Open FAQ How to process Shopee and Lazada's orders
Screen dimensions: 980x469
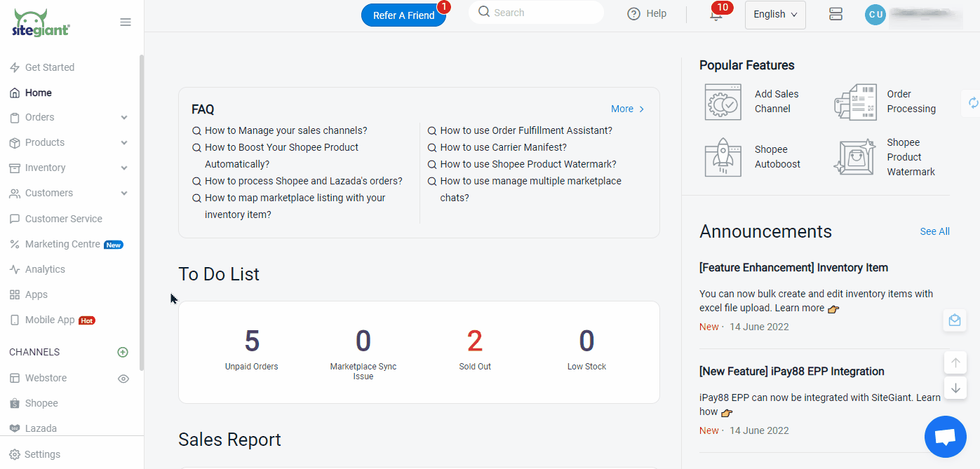304,181
